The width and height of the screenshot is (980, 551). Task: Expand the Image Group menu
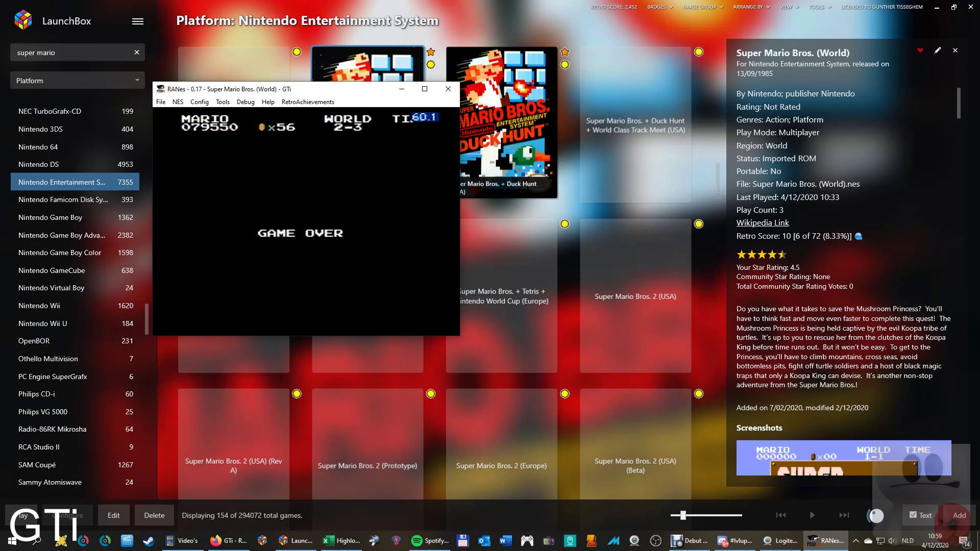(x=703, y=7)
